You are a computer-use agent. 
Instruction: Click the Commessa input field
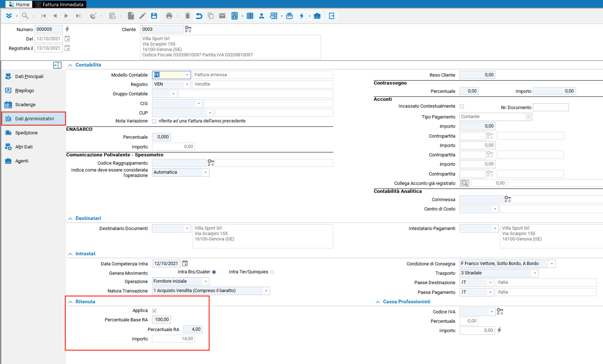point(481,199)
